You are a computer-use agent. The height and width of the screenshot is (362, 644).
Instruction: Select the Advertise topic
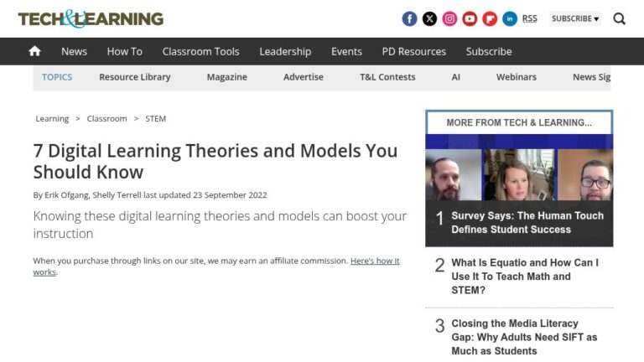pyautogui.click(x=303, y=77)
